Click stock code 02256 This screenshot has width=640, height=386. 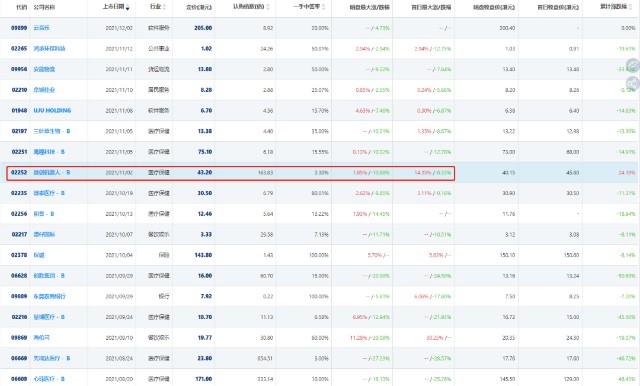(19, 214)
